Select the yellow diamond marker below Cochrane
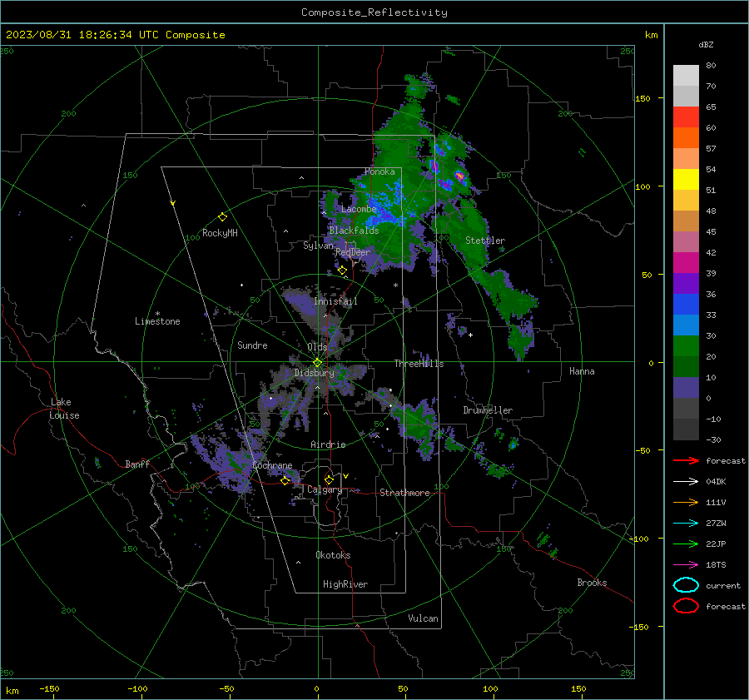This screenshot has width=749, height=700. (x=285, y=481)
